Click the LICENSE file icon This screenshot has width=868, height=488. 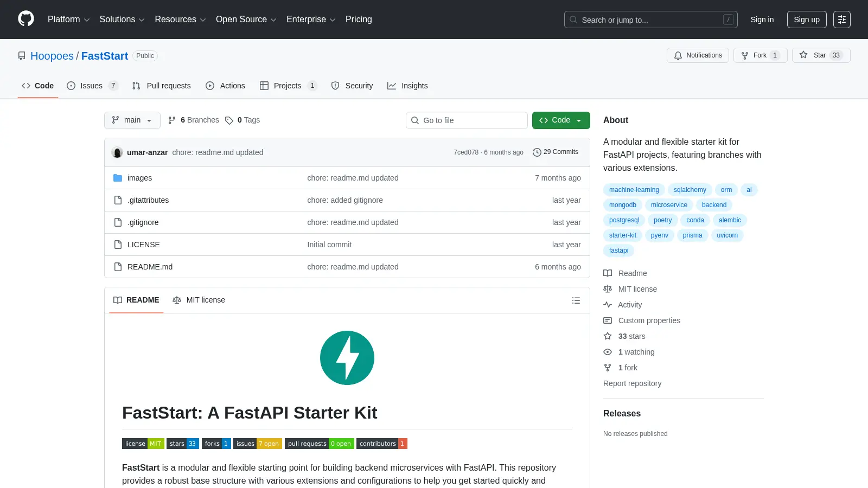click(x=118, y=245)
